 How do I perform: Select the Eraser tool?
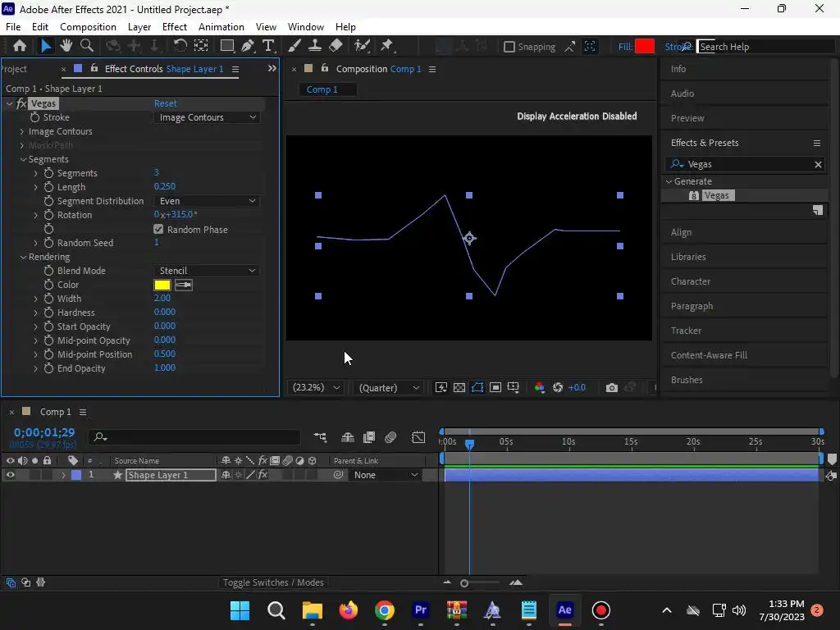click(x=336, y=46)
